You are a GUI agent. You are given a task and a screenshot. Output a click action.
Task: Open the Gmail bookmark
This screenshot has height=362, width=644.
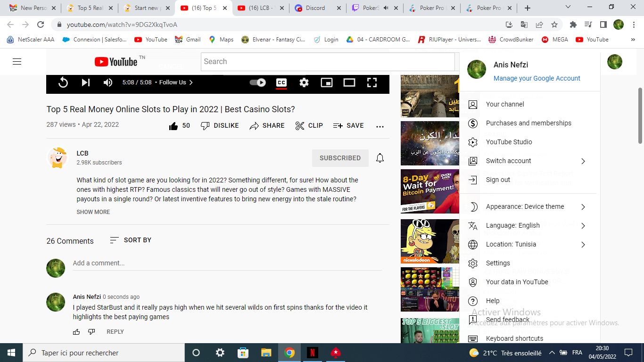[188, 40]
